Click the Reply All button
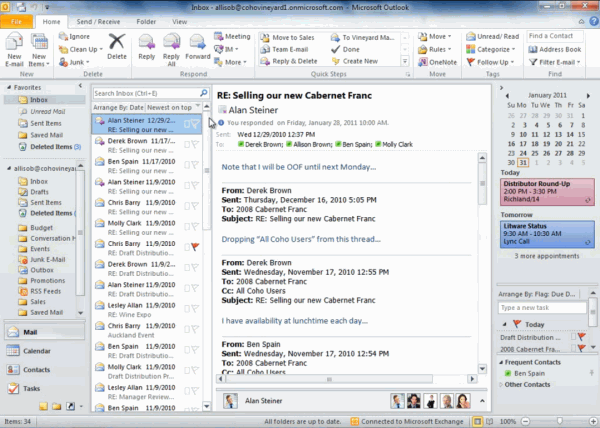 pos(171,50)
